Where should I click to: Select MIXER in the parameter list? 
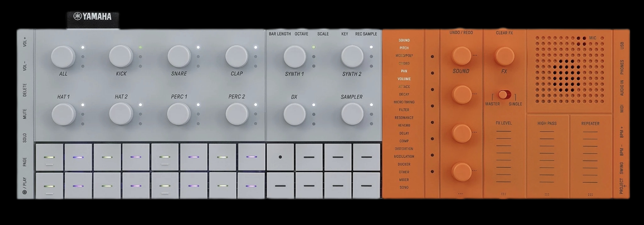pyautogui.click(x=404, y=180)
